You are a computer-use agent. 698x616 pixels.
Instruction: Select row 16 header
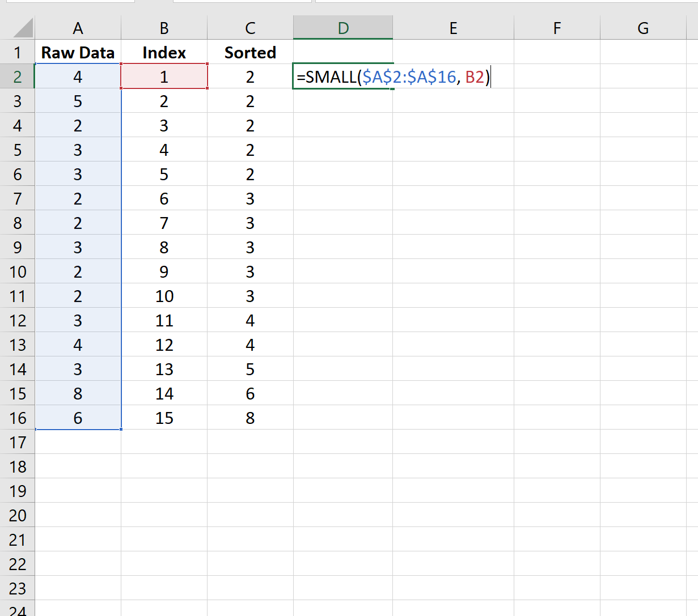coord(18,418)
